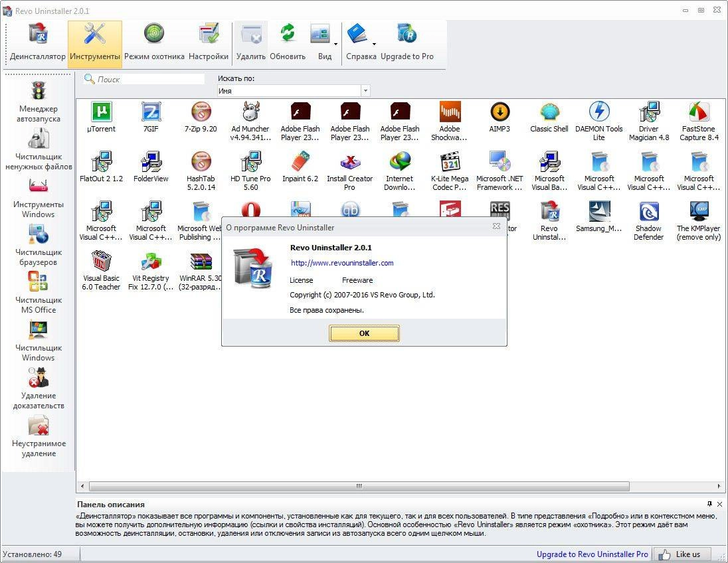Open Менеджер автозапуска tool

pyautogui.click(x=38, y=102)
